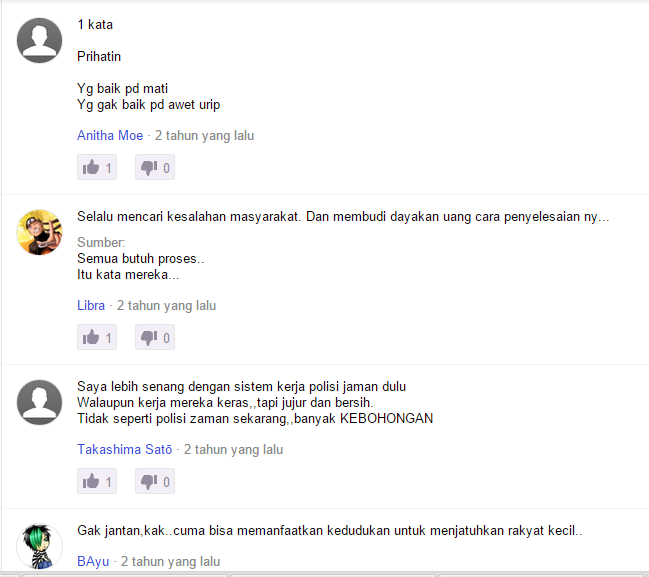The width and height of the screenshot is (649, 577).
Task: Click the word "KEBOHONGAN" in the comment
Action: tap(386, 418)
